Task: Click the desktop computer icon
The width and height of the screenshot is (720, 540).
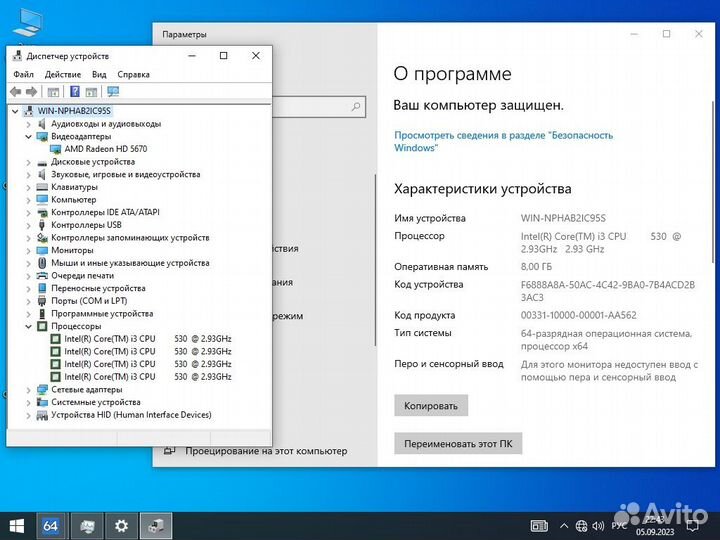Action: click(x=28, y=22)
